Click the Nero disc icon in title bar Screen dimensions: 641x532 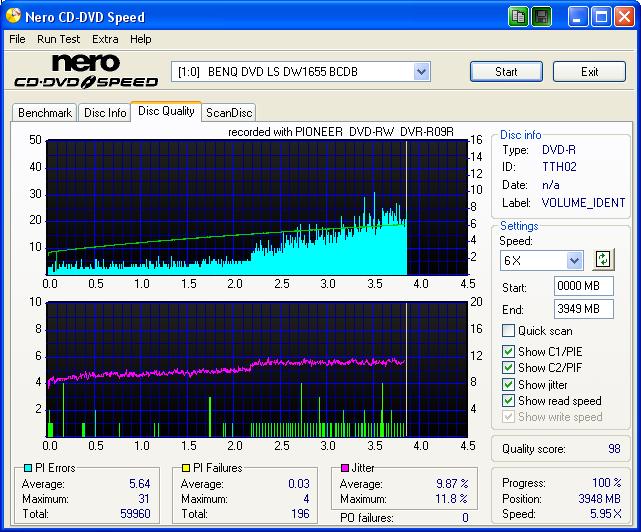[x=13, y=17]
